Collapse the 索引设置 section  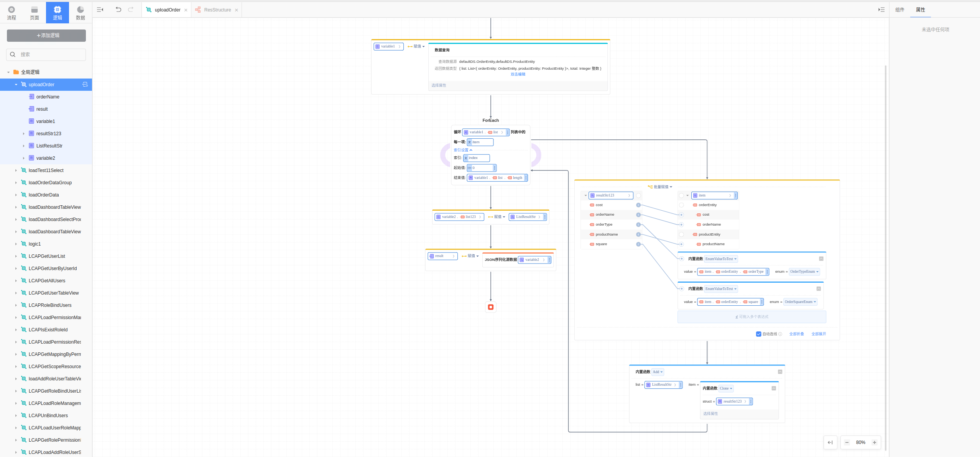pos(463,150)
